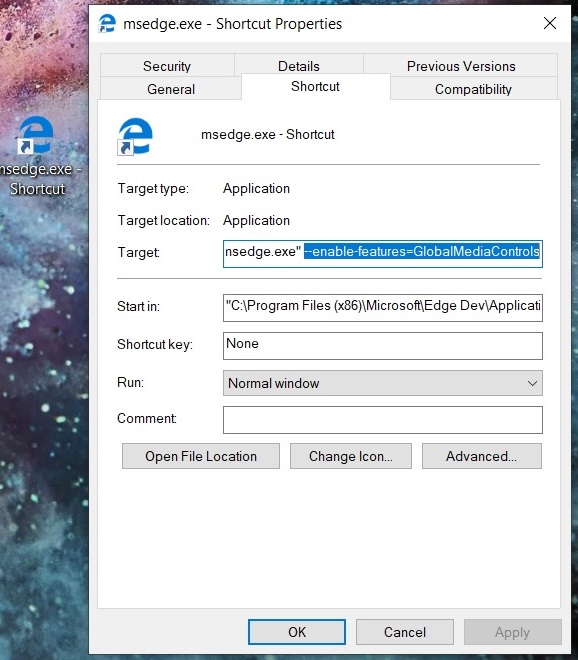Focus the Shortcut key field
The image size is (578, 660).
383,346
